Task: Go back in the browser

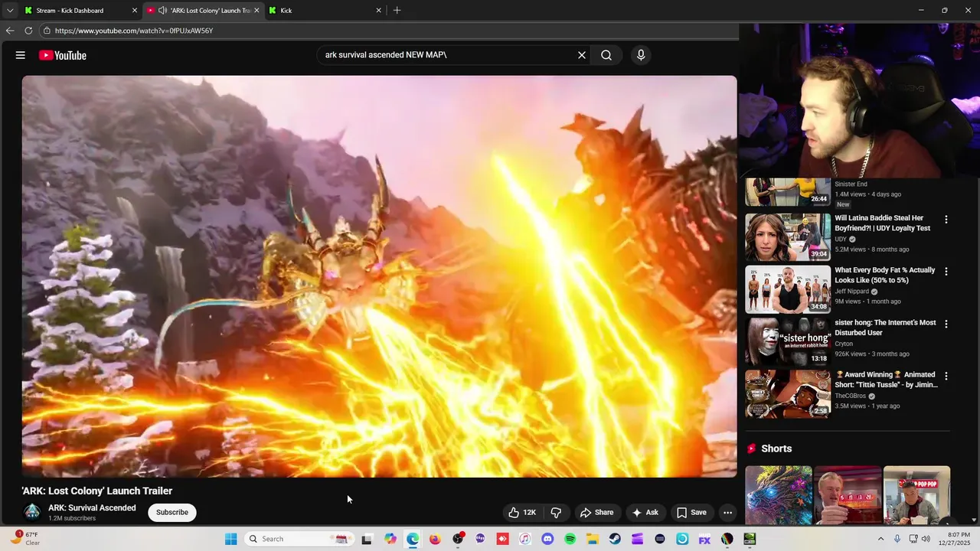Action: click(x=9, y=31)
